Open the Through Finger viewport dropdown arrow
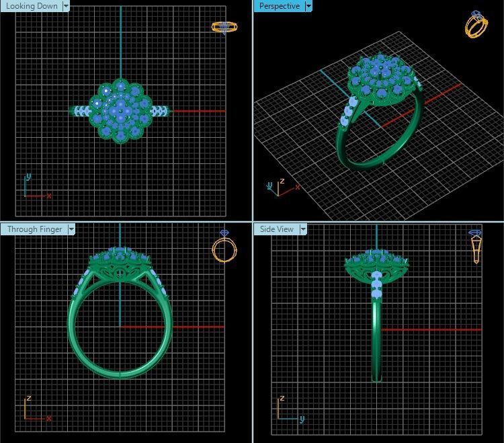This screenshot has height=443, width=504. (x=71, y=229)
